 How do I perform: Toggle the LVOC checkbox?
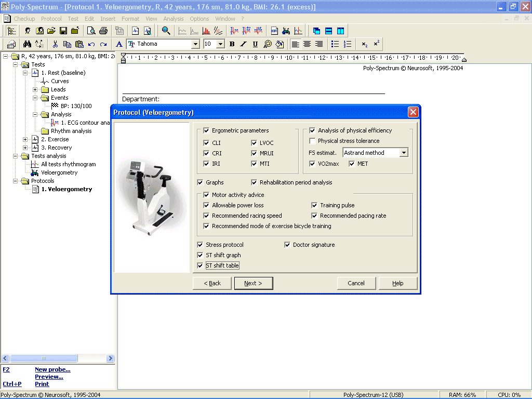[254, 143]
